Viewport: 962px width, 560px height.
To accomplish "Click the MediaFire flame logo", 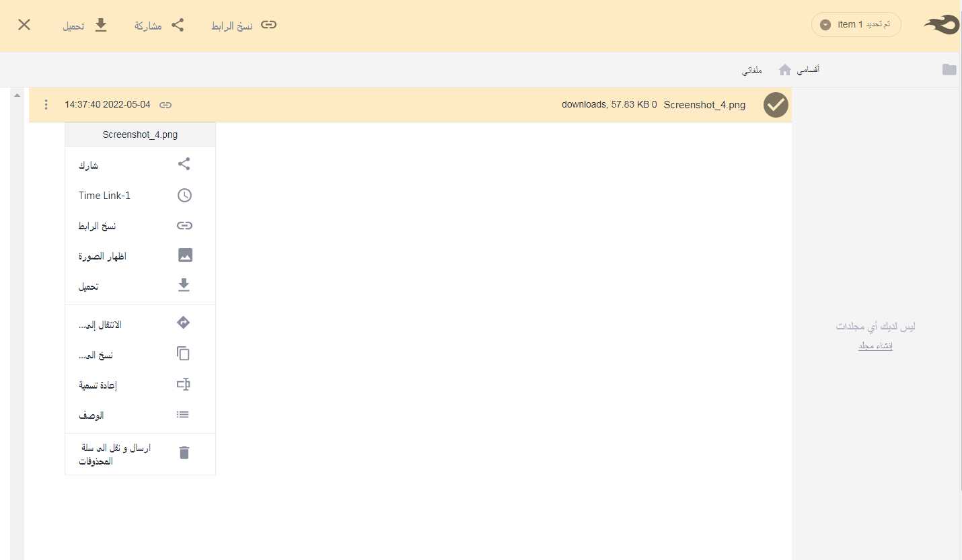I will coord(941,25).
